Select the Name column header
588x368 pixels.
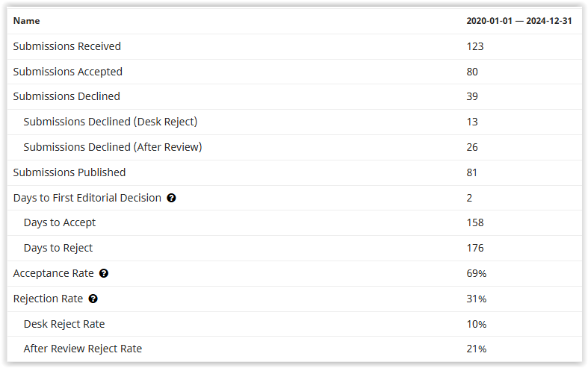tap(26, 21)
